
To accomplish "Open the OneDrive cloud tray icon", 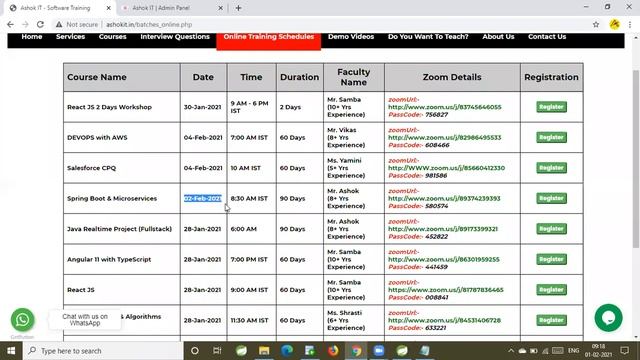I will [522, 351].
